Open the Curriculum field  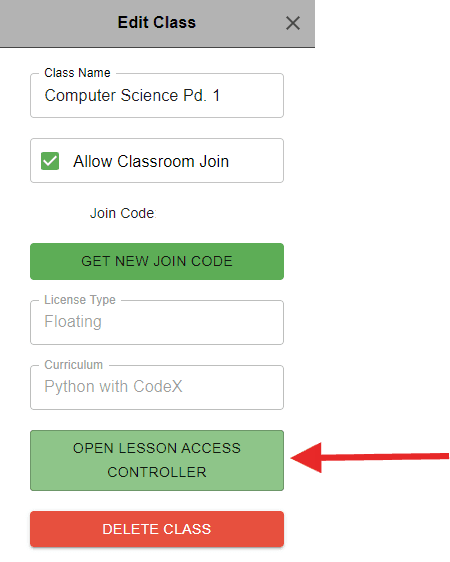[x=157, y=387]
